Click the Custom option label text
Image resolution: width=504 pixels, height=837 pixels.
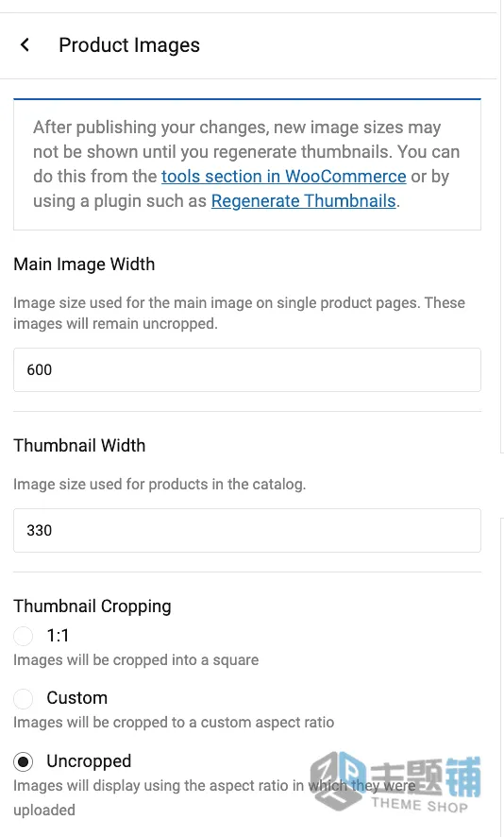pos(76,698)
